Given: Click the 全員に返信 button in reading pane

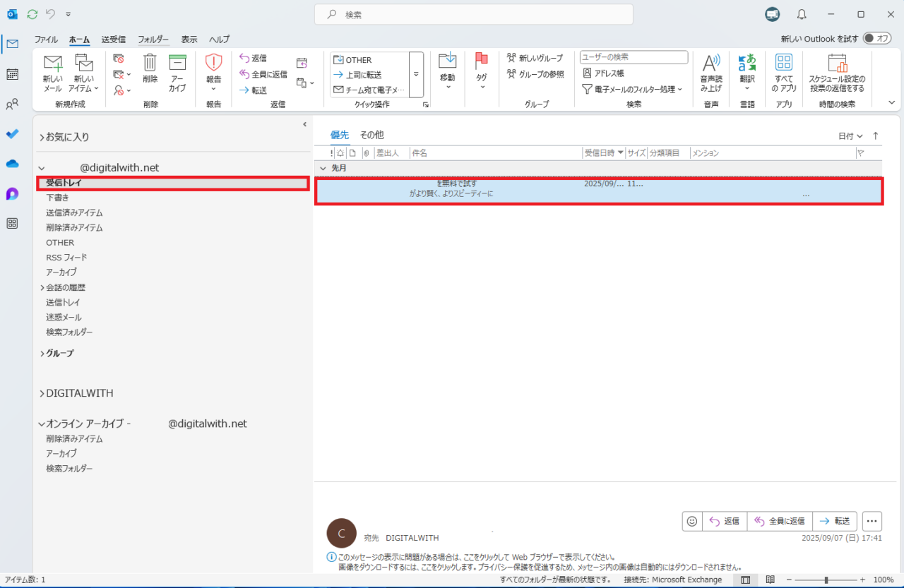Looking at the screenshot, I should pyautogui.click(x=779, y=521).
